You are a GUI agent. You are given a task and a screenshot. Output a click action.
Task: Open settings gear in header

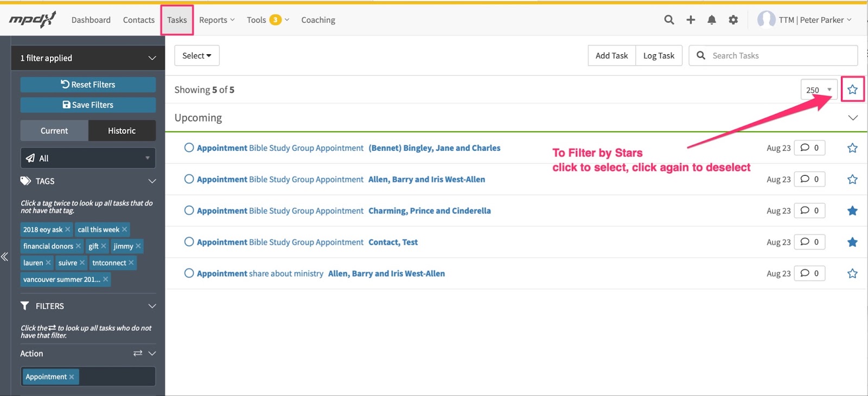(x=733, y=20)
